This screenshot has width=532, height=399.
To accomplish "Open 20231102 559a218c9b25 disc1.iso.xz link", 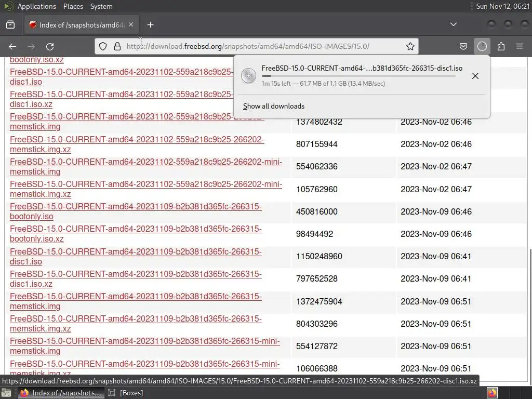I will tap(122, 99).
